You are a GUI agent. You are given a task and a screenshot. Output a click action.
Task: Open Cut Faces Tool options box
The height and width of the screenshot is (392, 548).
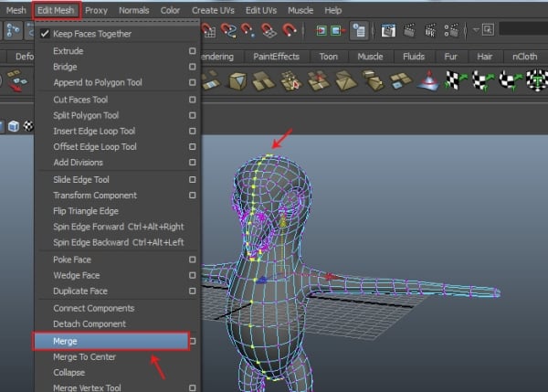192,100
